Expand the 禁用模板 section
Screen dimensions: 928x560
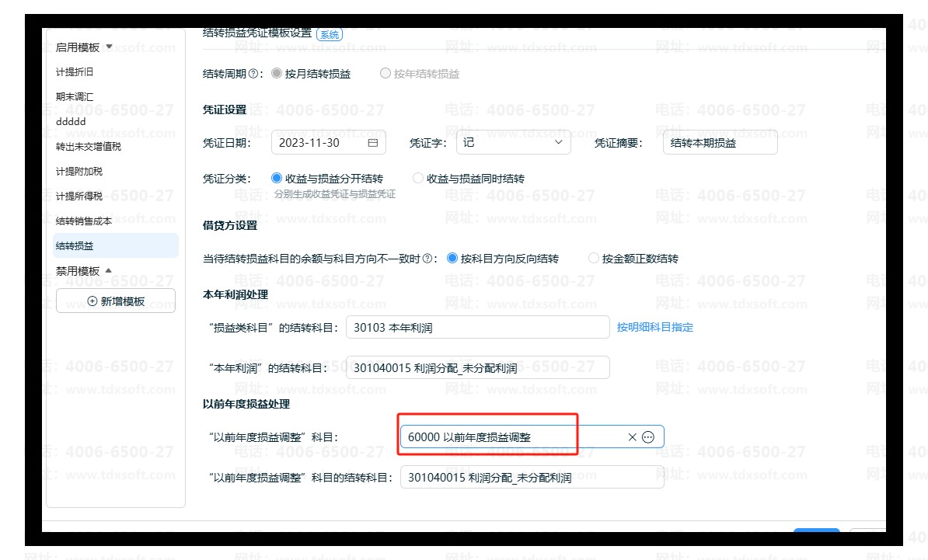pos(109,270)
